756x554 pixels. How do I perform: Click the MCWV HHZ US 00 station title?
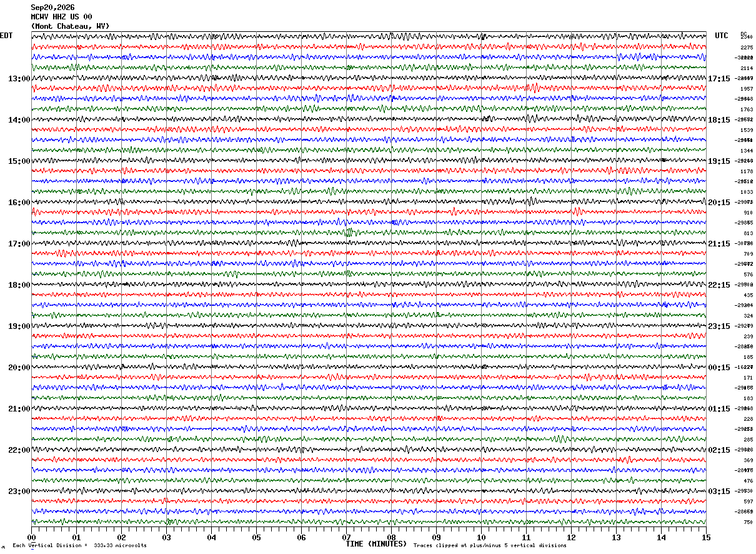click(61, 17)
